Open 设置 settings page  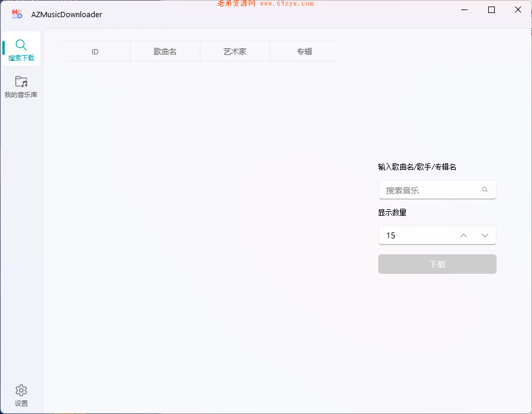(21, 396)
